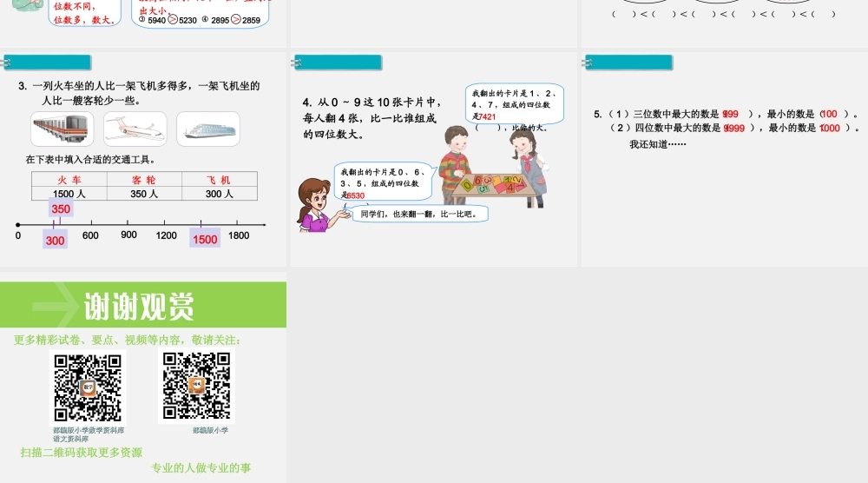Click the subway train picture
This screenshot has height=483, width=868.
tap(62, 129)
